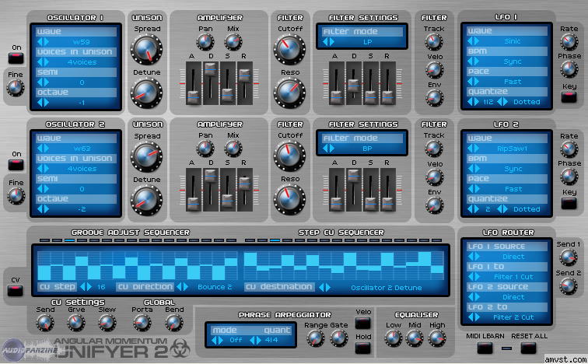588x364 pixels.
Task: Click the LFO 1 Key button
Action: [569, 97]
